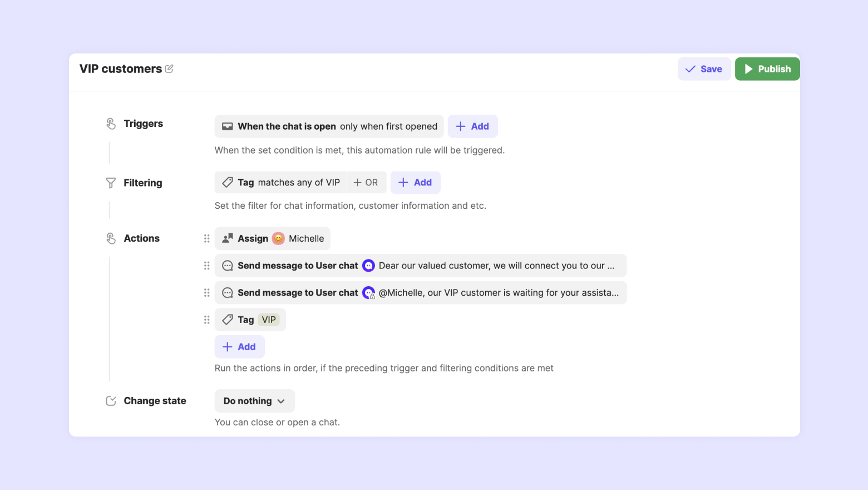Publish the VIP customers rule
This screenshot has width=868, height=490.
coord(767,69)
